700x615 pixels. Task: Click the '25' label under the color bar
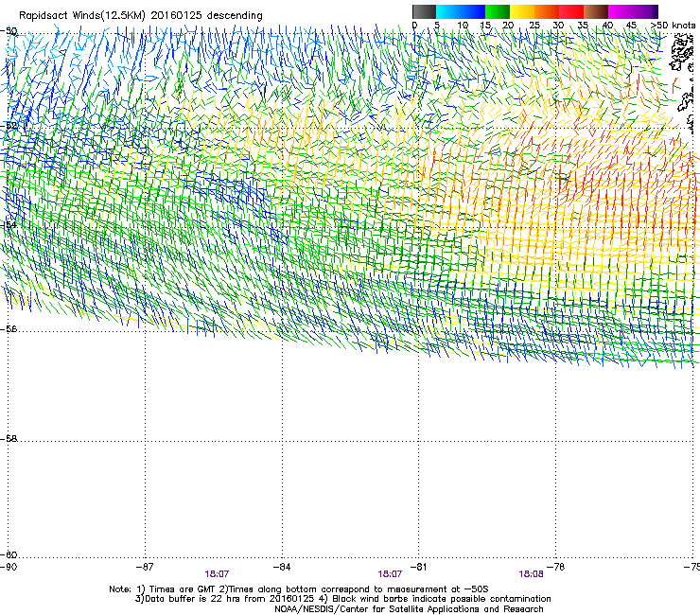[534, 26]
